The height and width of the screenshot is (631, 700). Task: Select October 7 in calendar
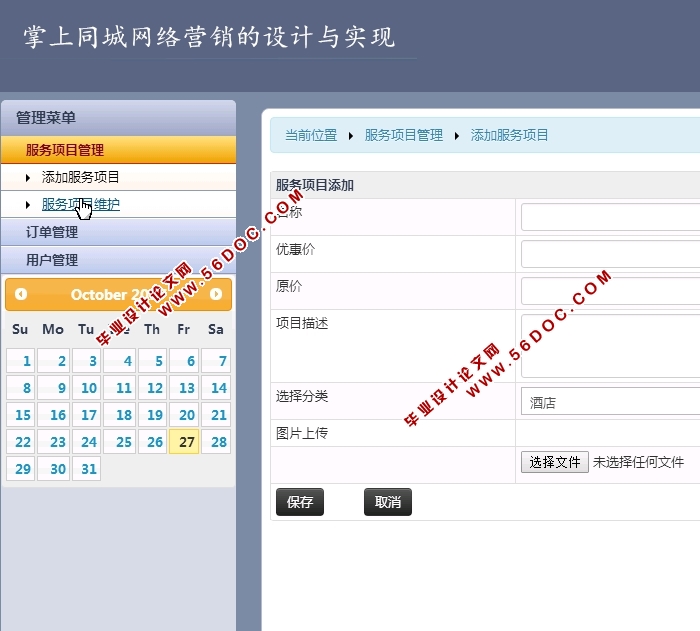(x=216, y=360)
